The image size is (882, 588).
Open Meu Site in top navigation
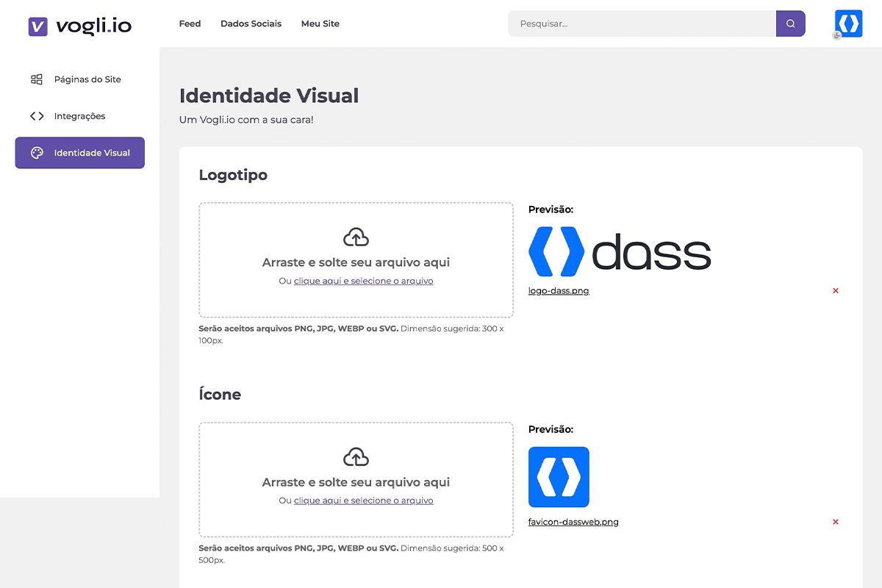(x=320, y=24)
